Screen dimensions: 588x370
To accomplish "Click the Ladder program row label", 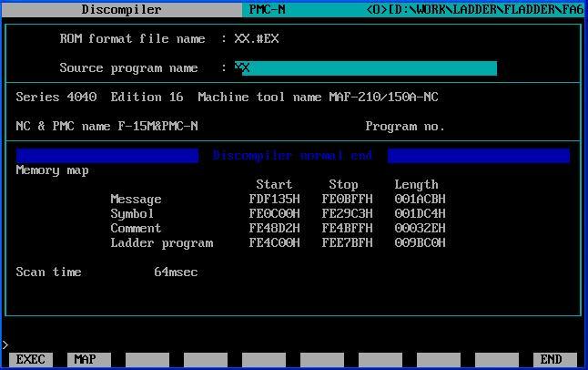I will (x=162, y=243).
